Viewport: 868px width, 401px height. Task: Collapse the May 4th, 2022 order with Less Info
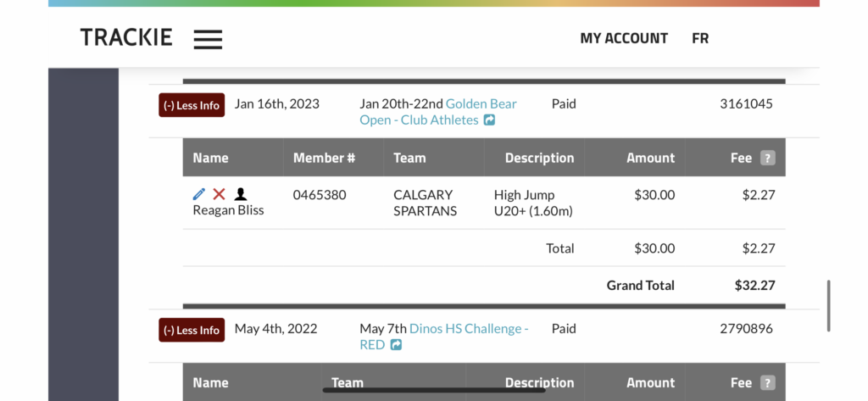pyautogui.click(x=192, y=330)
